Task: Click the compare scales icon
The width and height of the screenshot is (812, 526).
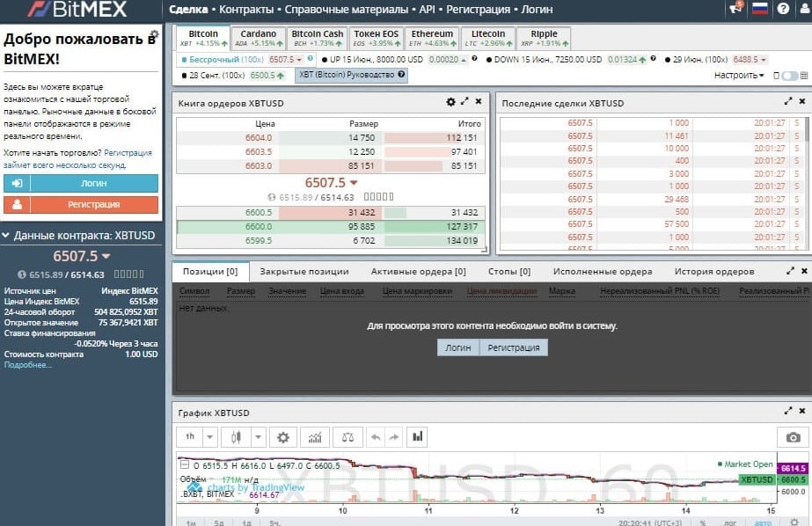Action: (x=347, y=437)
